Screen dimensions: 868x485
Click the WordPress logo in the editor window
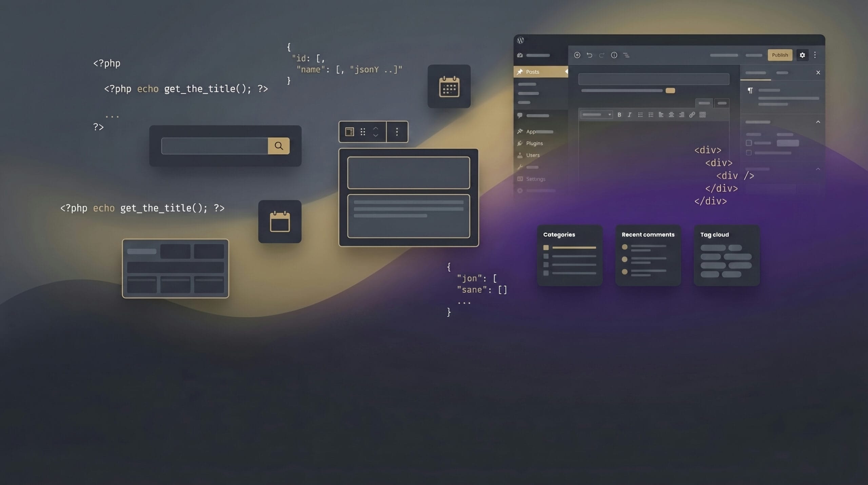(x=520, y=40)
